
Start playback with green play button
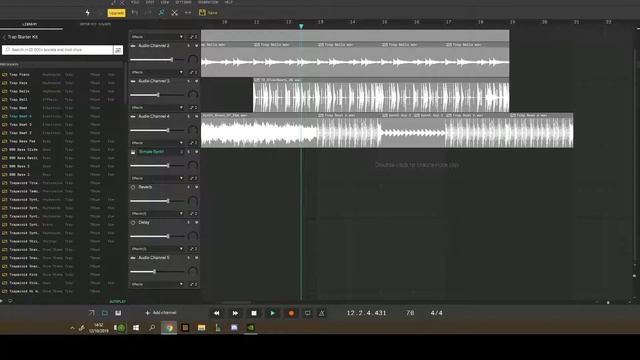pos(272,313)
